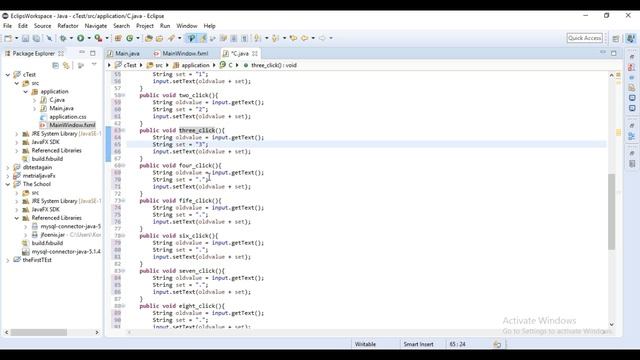Open the File menu
The image size is (640, 360).
[x=7, y=26]
